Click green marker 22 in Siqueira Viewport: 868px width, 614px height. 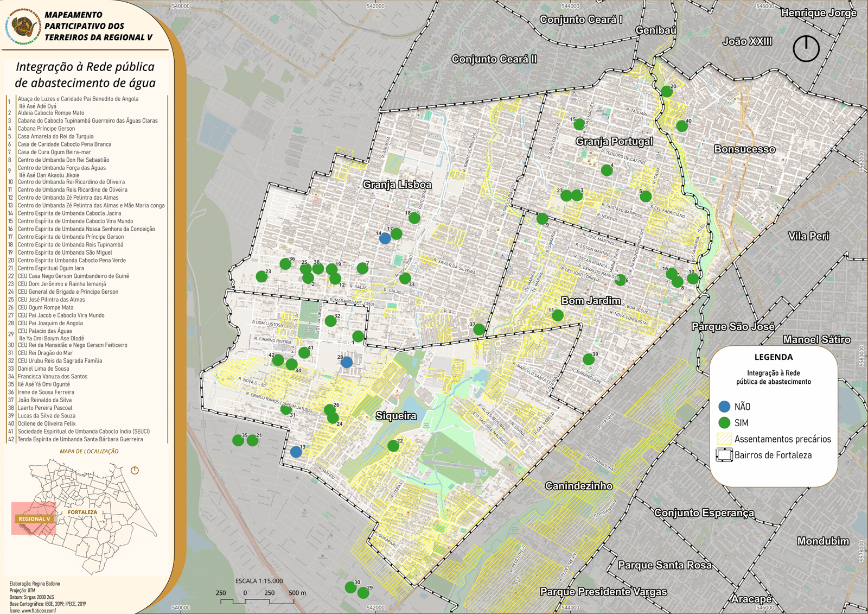point(393,446)
